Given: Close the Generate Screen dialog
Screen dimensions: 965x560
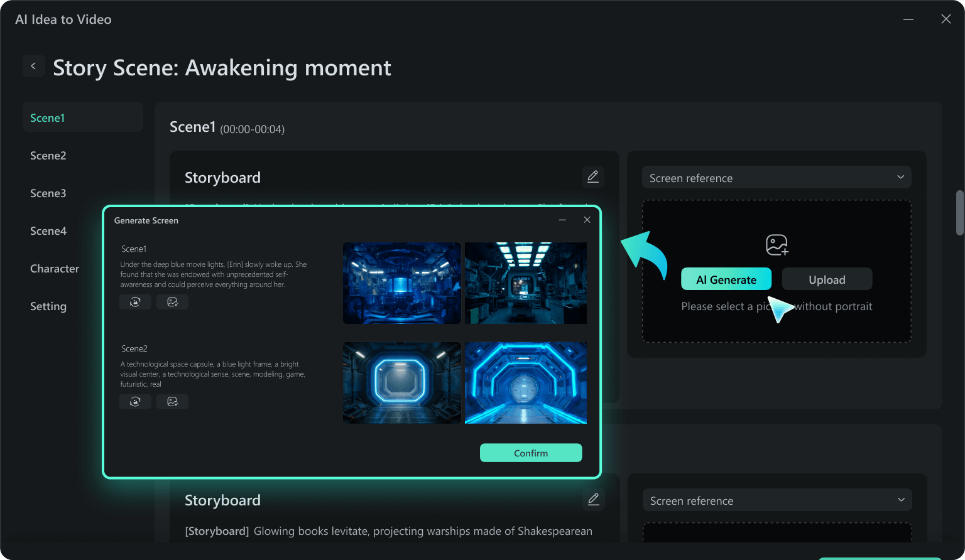Looking at the screenshot, I should pyautogui.click(x=587, y=220).
